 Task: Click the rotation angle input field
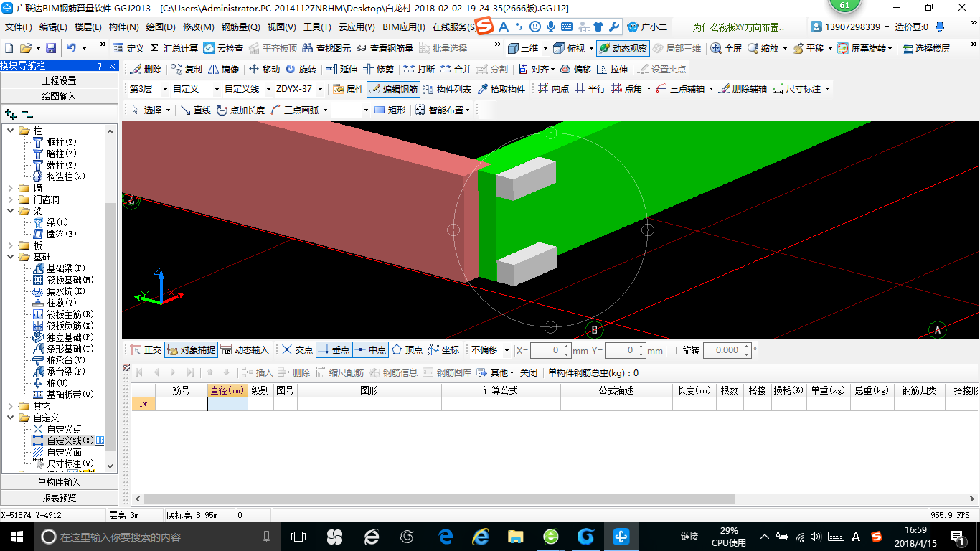point(727,350)
